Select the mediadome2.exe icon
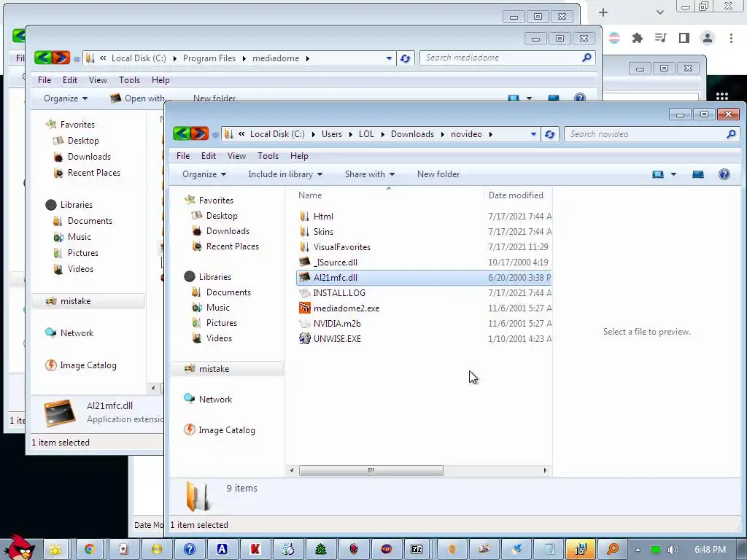747x560 pixels. tap(304, 308)
